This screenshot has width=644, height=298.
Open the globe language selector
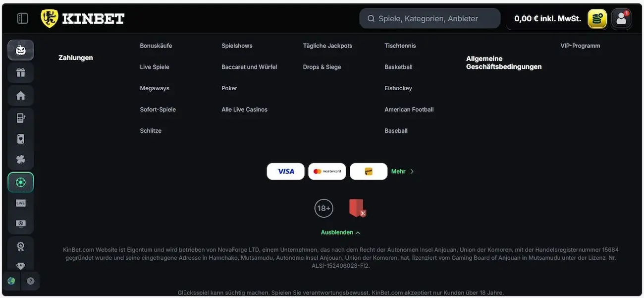point(11,281)
